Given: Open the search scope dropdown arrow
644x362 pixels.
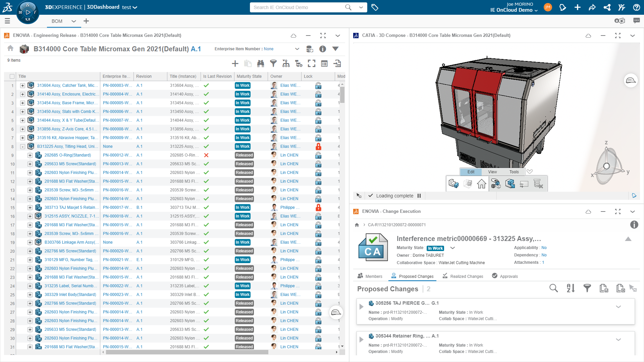Looking at the screenshot, I should click(x=361, y=7).
